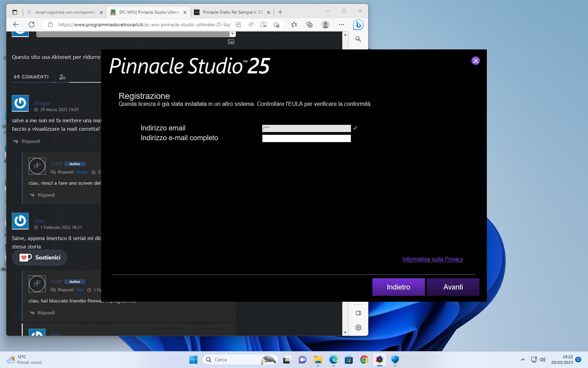Open Task View on taskbar

(287, 360)
